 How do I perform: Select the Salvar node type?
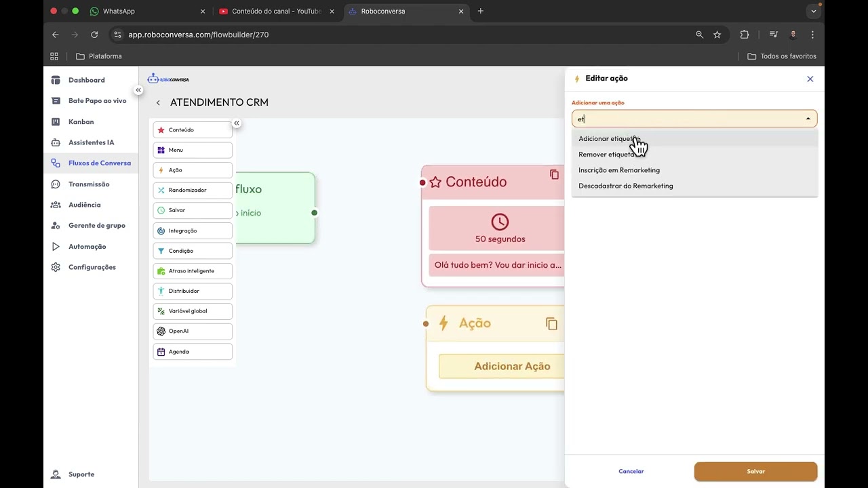coord(193,211)
